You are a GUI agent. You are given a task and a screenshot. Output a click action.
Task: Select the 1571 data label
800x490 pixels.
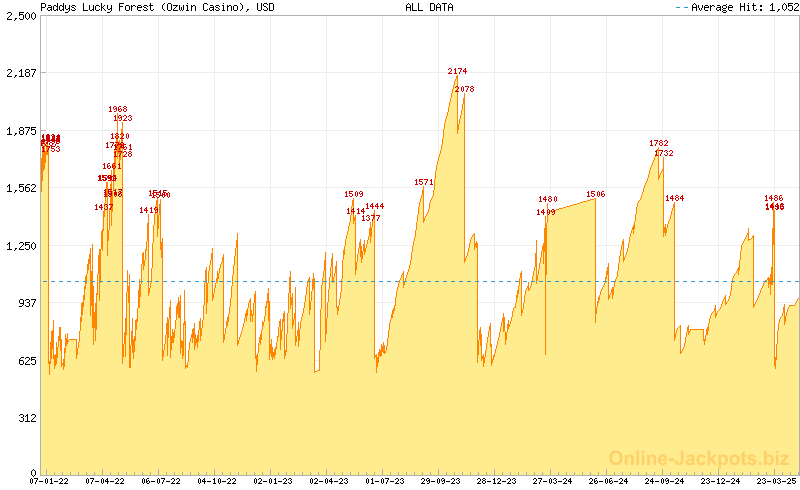click(x=424, y=182)
